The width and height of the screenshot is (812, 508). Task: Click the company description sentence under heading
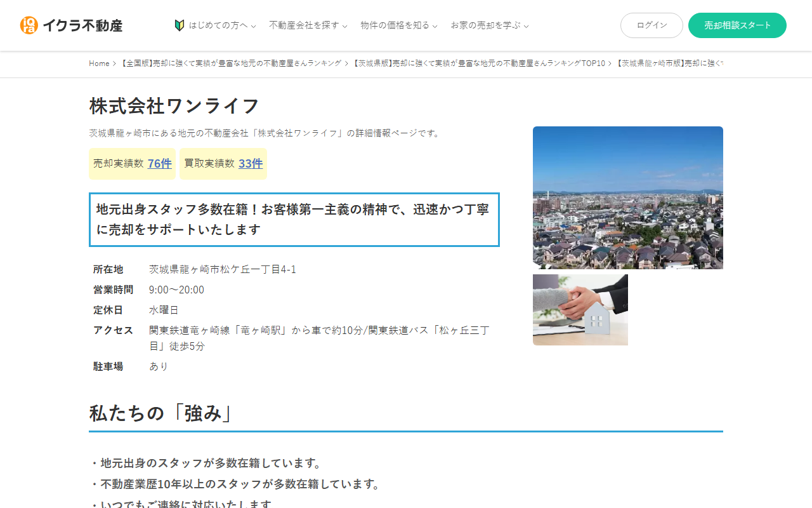pos(265,133)
